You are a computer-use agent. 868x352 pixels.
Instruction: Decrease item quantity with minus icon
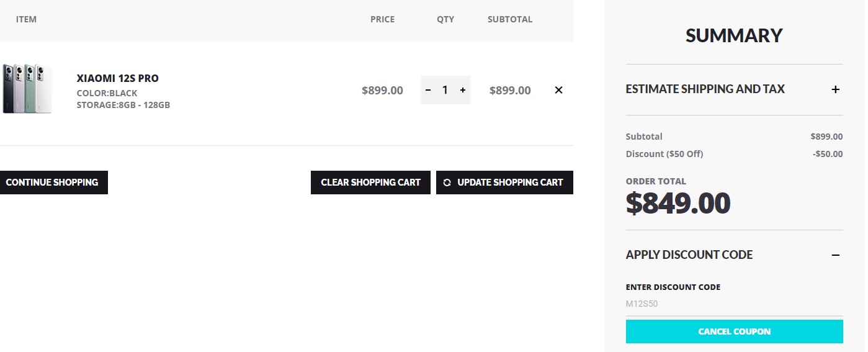[428, 90]
